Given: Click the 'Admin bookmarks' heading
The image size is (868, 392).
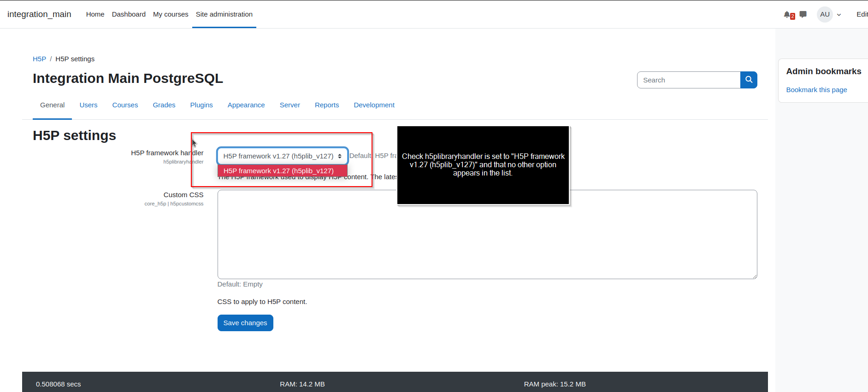Looking at the screenshot, I should pos(824,71).
